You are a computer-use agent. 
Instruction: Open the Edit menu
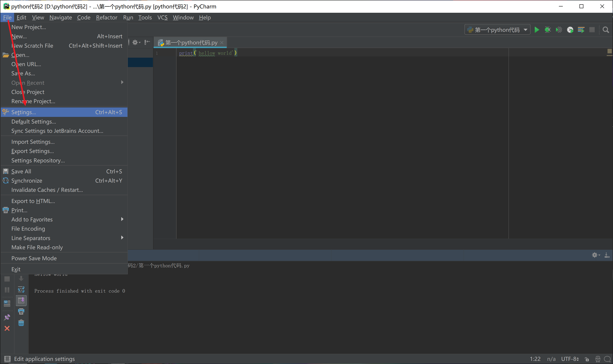point(21,17)
